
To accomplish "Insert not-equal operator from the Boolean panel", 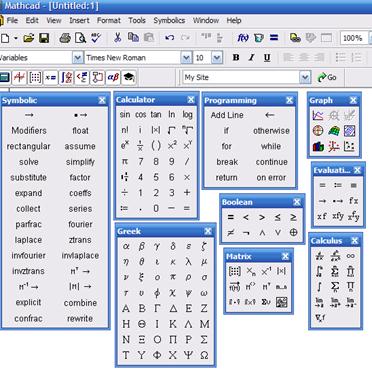I will tap(230, 233).
